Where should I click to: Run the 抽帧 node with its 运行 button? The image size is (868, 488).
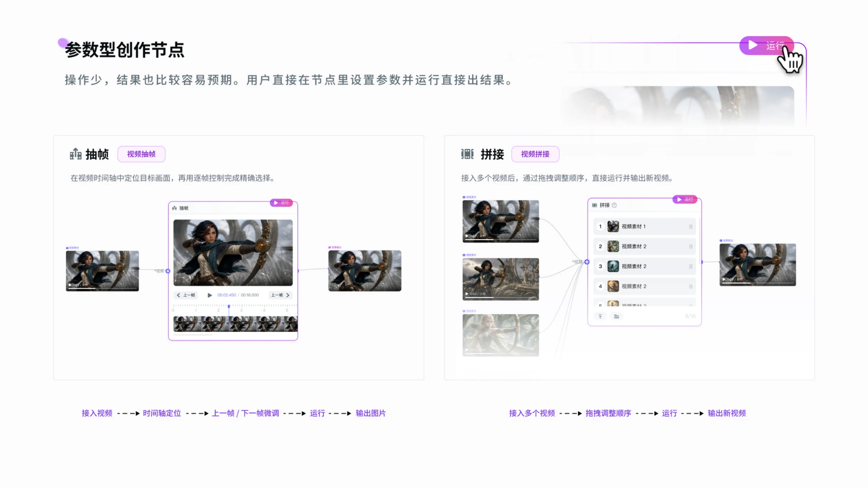click(281, 203)
